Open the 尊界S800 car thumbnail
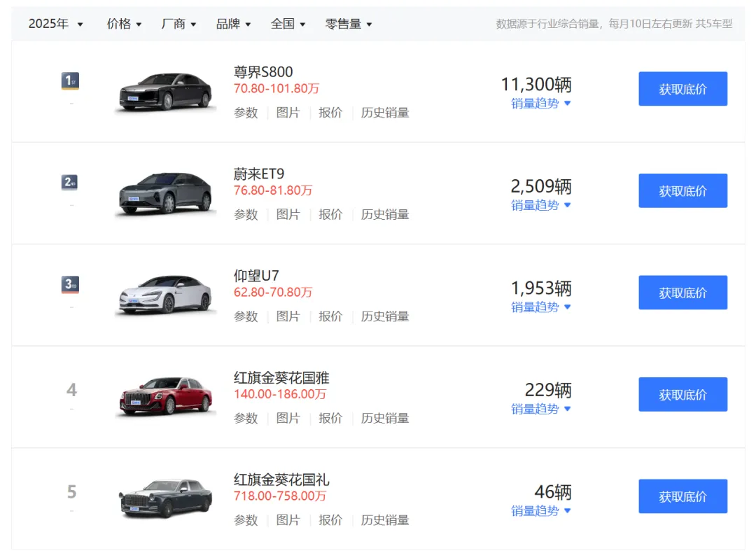This screenshot has width=756, height=560. coord(165,91)
